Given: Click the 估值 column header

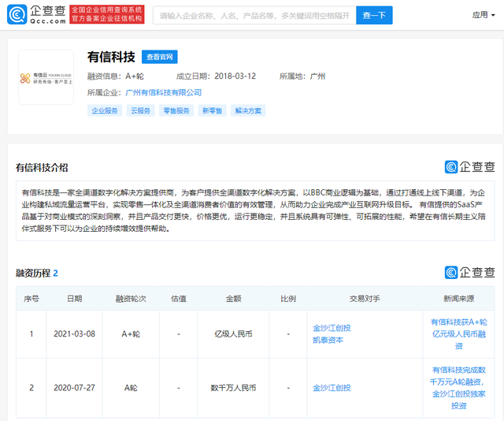Looking at the screenshot, I should (x=179, y=299).
